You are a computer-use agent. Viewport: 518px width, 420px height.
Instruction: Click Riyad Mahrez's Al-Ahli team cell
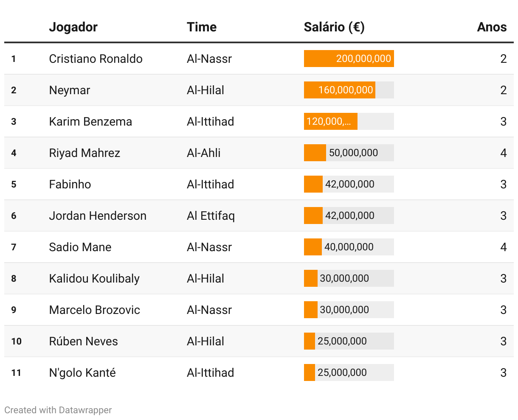pyautogui.click(x=204, y=153)
